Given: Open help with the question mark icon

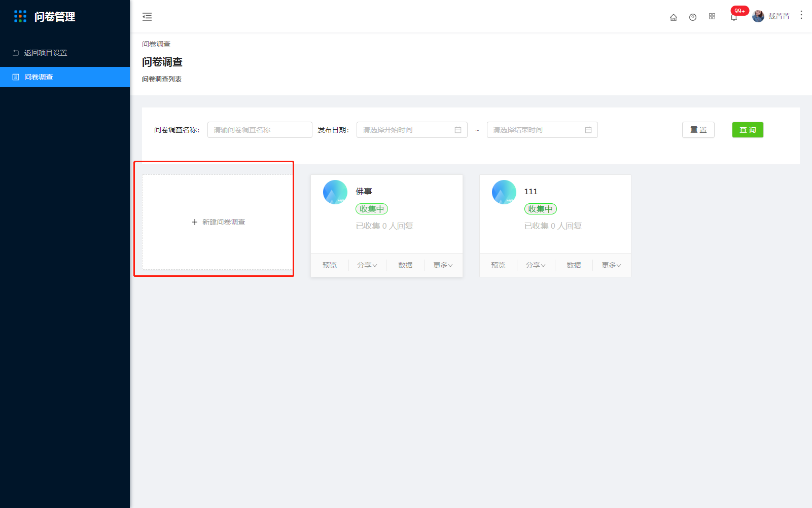Looking at the screenshot, I should click(693, 17).
